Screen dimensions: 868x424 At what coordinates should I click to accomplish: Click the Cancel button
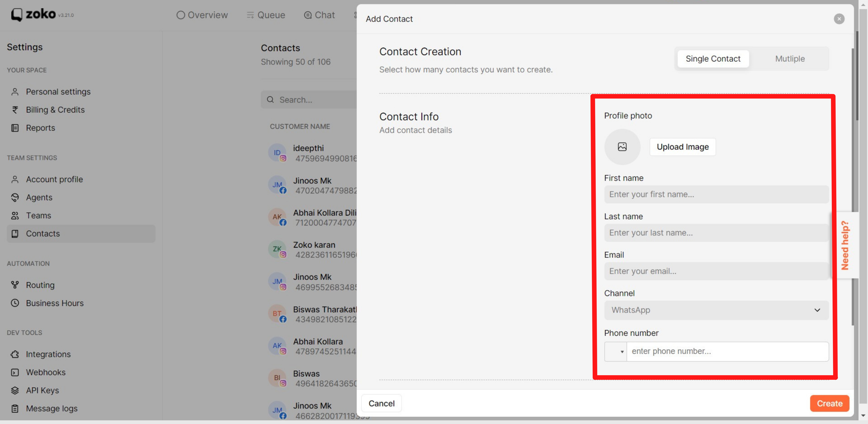(381, 403)
